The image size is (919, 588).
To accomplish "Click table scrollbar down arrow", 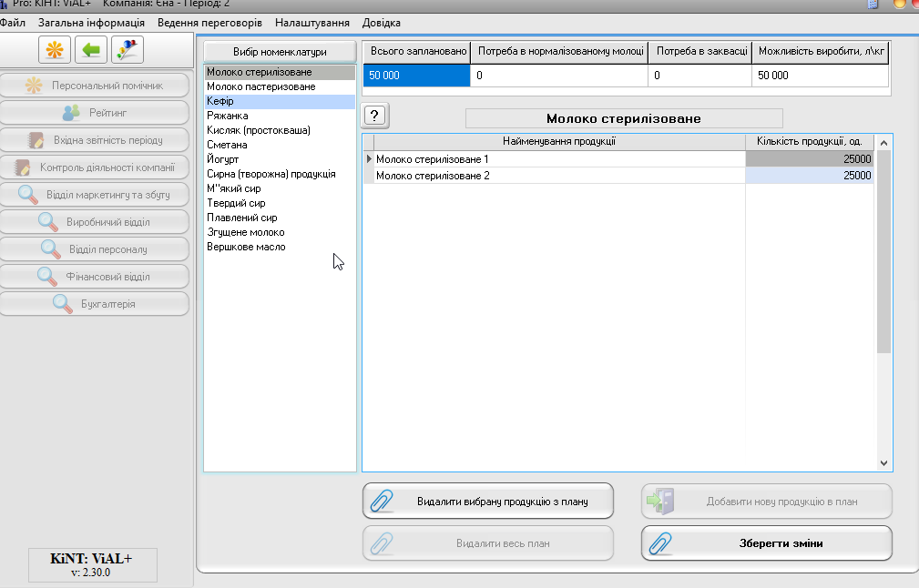I will (x=883, y=463).
